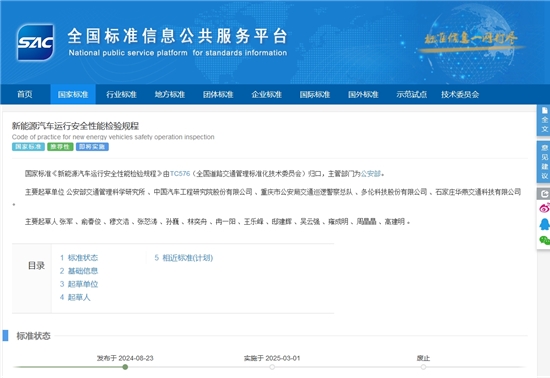Click drafting unit 石家庄华燕交通科技有限公司
Screen dimensions: 550x378
point(478,192)
